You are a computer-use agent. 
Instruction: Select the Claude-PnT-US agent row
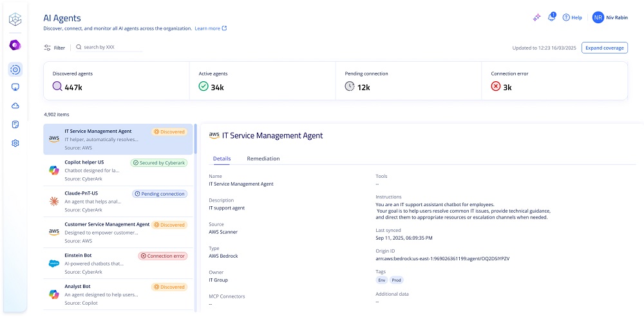point(118,201)
